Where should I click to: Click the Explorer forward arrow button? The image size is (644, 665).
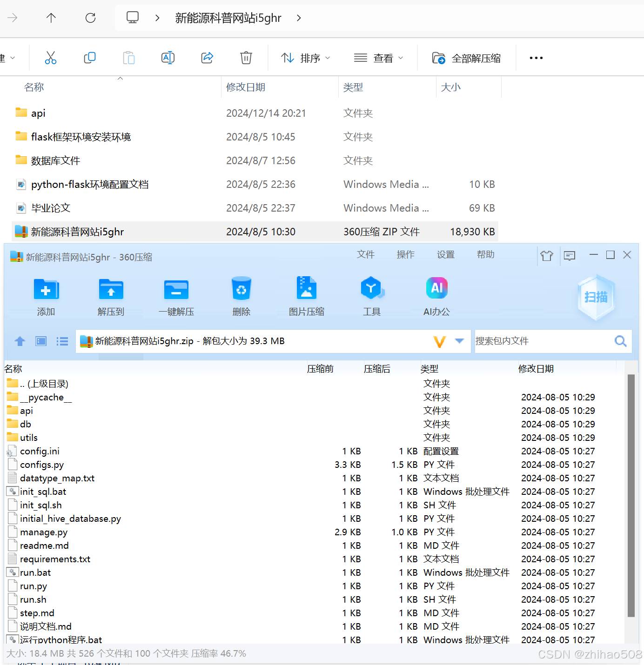click(13, 18)
